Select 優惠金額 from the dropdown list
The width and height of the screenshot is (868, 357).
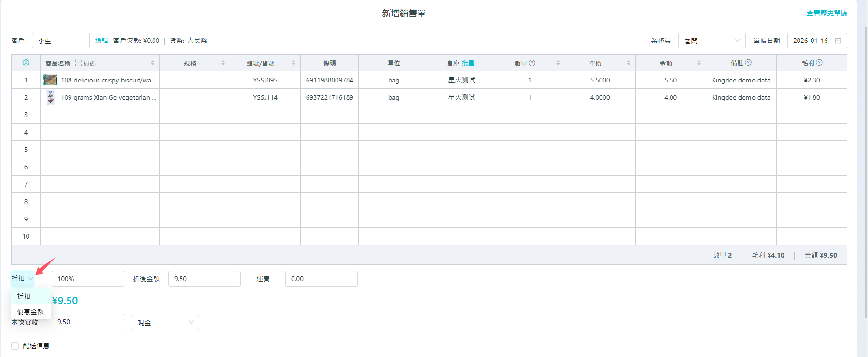pos(30,312)
